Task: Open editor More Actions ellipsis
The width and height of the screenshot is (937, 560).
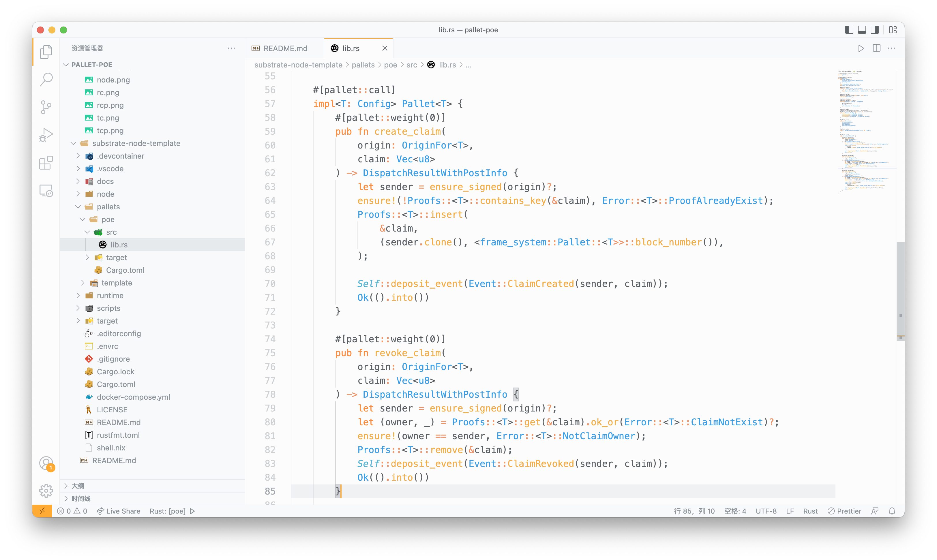Action: coord(892,48)
